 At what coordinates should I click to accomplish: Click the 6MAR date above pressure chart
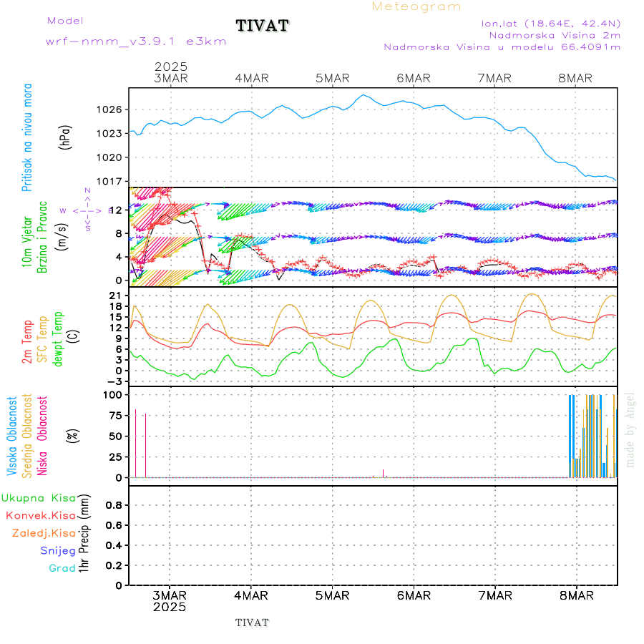coord(414,78)
